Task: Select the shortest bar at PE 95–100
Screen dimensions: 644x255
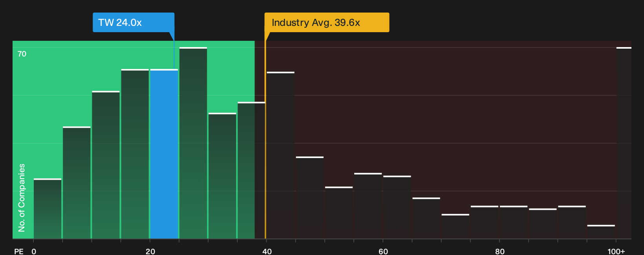Action: [x=601, y=232]
